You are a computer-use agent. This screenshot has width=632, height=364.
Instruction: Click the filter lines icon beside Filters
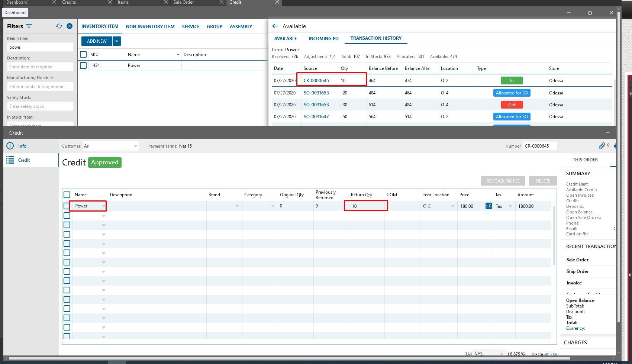click(x=29, y=26)
